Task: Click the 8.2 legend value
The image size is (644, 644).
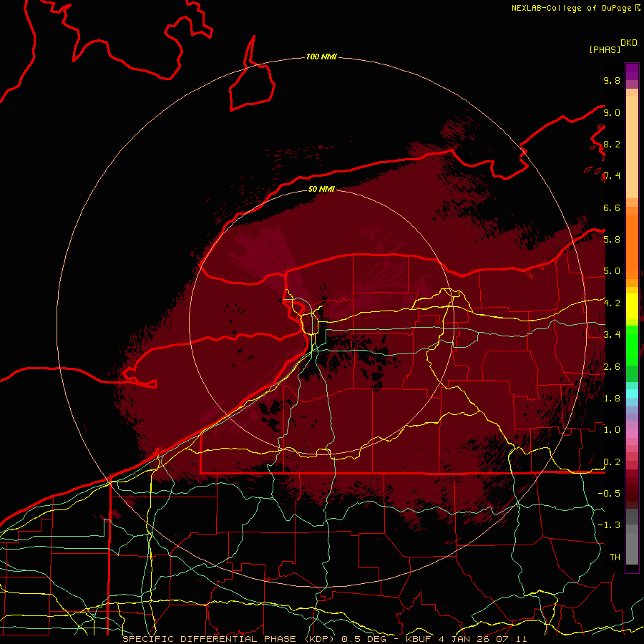Action: click(612, 144)
